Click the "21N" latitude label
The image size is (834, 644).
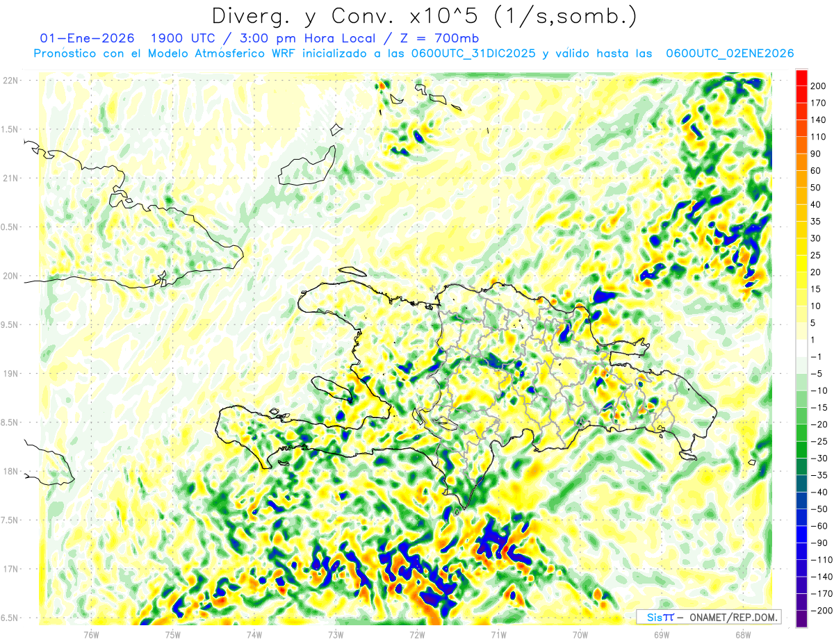(x=10, y=179)
